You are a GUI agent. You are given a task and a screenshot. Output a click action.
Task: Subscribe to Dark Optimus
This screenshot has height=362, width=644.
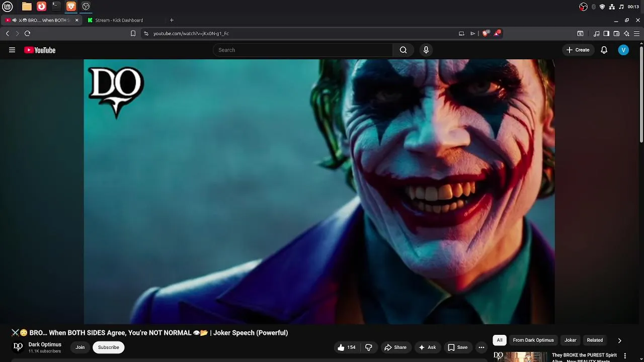[x=109, y=347]
